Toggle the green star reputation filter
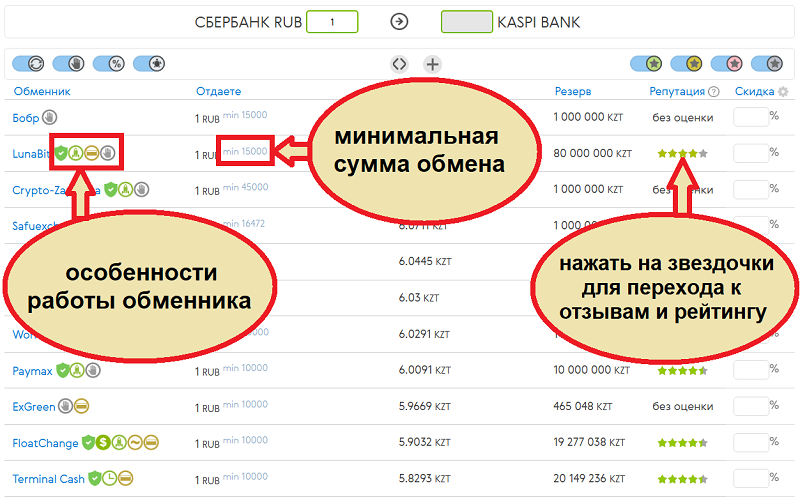The image size is (800, 504). click(x=646, y=64)
